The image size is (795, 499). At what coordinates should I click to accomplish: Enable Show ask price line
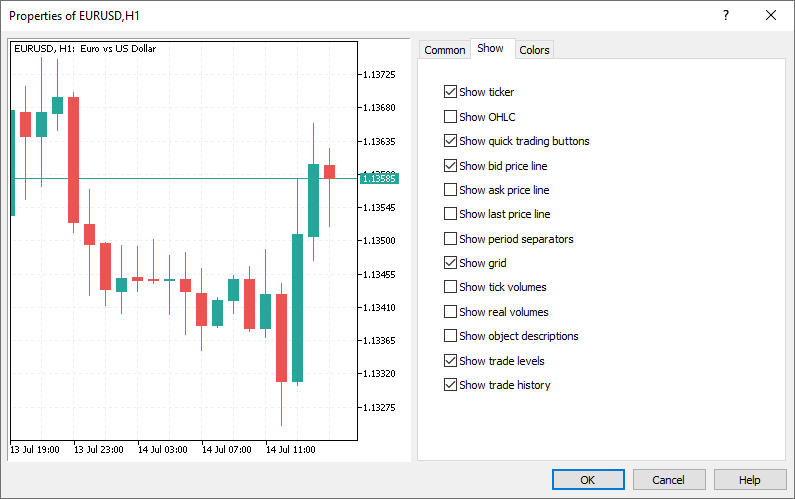pyautogui.click(x=450, y=190)
